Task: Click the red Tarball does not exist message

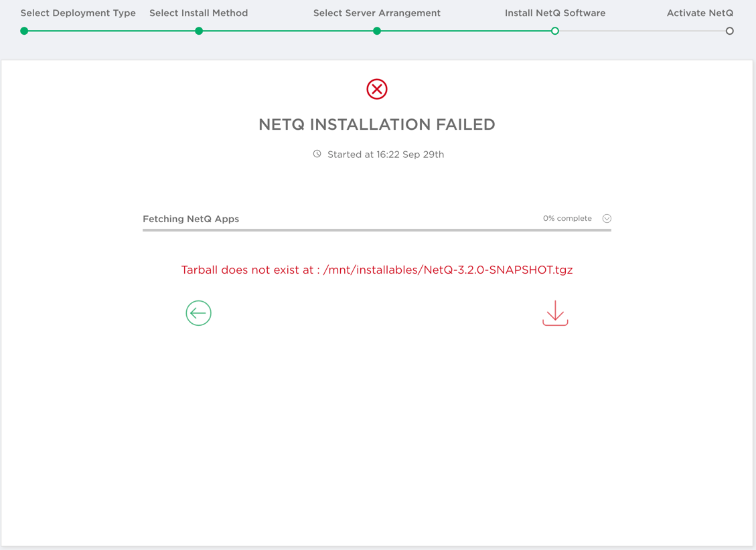Action: coord(377,270)
